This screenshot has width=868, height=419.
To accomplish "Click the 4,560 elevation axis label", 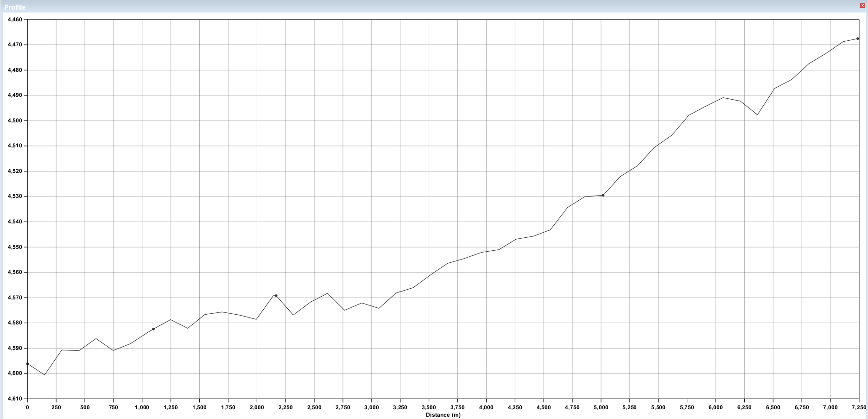I will [x=15, y=273].
